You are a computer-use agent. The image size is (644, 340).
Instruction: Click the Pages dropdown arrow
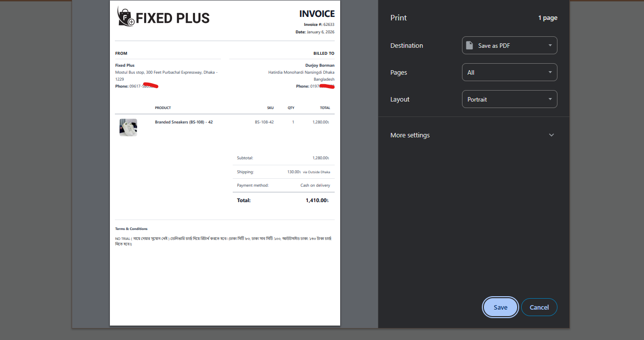pyautogui.click(x=551, y=72)
